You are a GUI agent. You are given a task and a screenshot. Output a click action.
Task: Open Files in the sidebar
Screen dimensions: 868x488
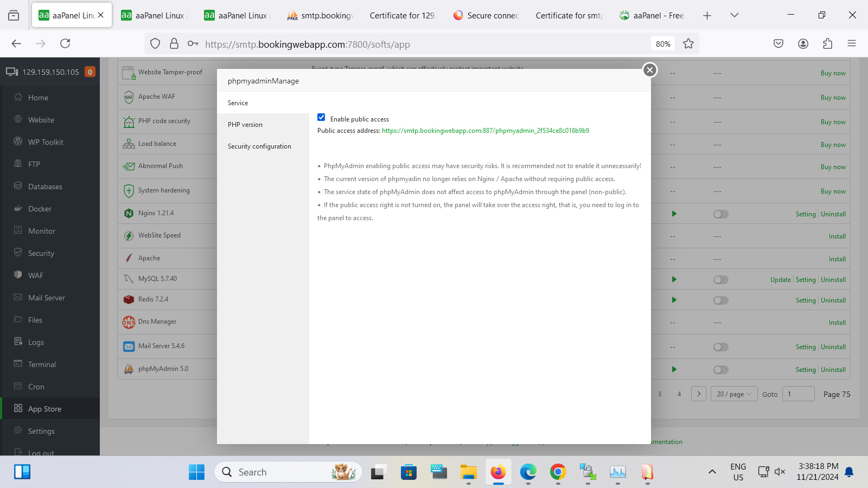click(x=50, y=320)
